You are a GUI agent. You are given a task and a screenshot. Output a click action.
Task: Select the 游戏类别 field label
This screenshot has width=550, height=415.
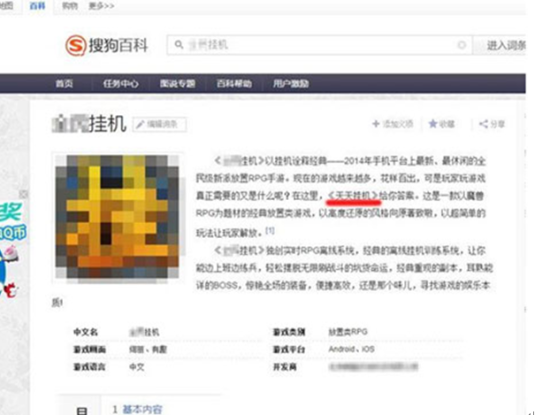[x=289, y=332]
